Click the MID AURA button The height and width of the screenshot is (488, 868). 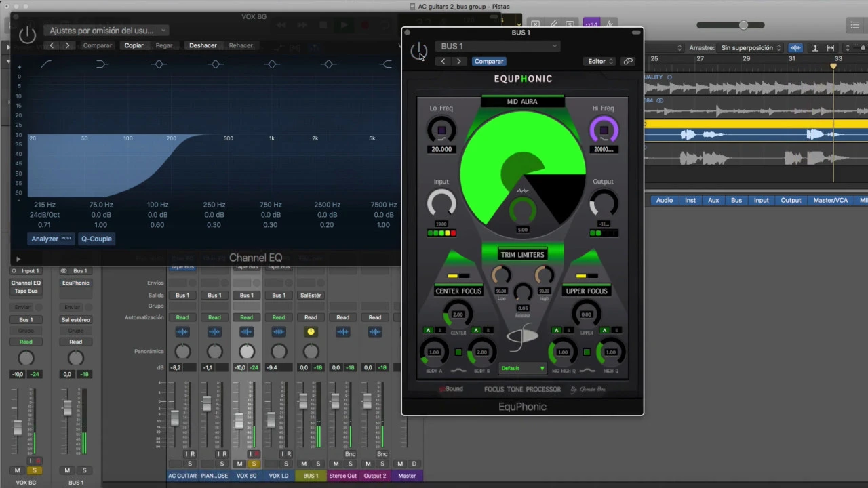522,102
